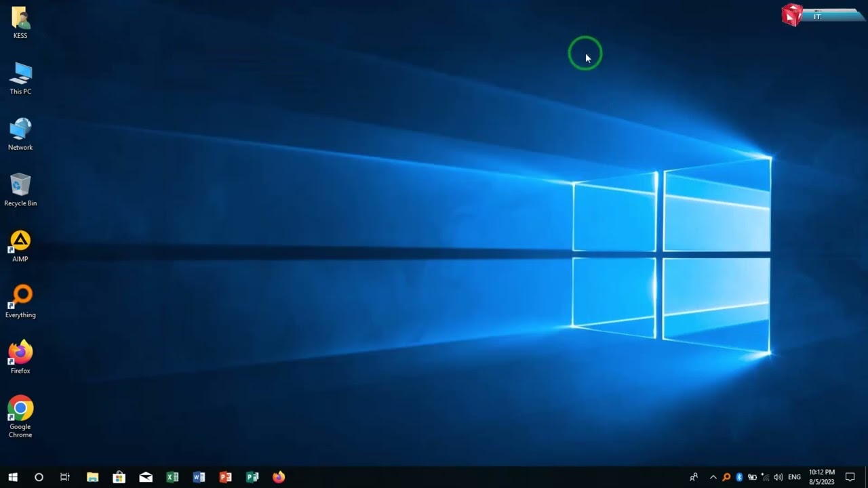The width and height of the screenshot is (868, 488).
Task: Open the People icon in taskbar
Action: (693, 477)
